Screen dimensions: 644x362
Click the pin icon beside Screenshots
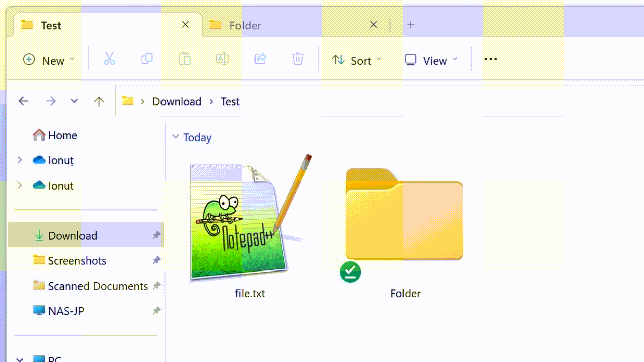[x=156, y=260]
